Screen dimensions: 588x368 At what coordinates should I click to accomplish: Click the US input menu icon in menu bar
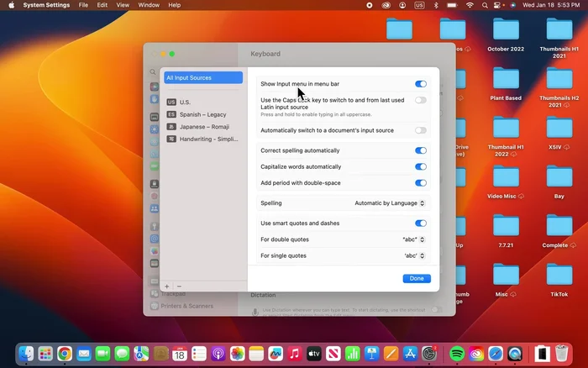point(418,5)
